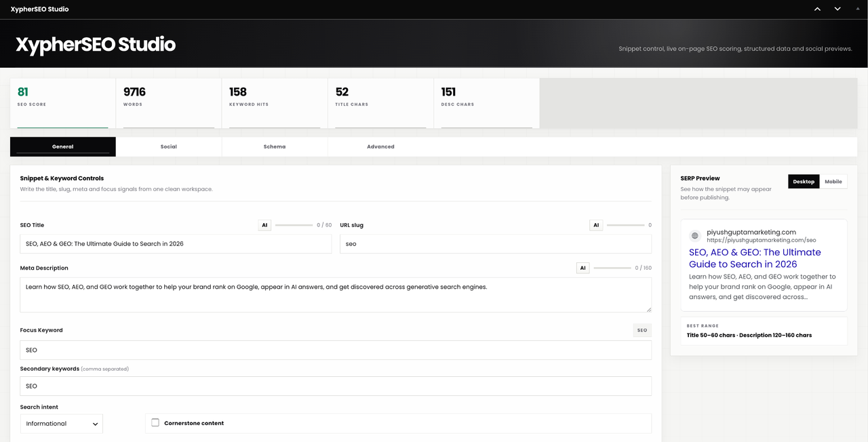The height and width of the screenshot is (442, 868).
Task: Tick the Cornerstone content checkbox
Action: tap(155, 422)
